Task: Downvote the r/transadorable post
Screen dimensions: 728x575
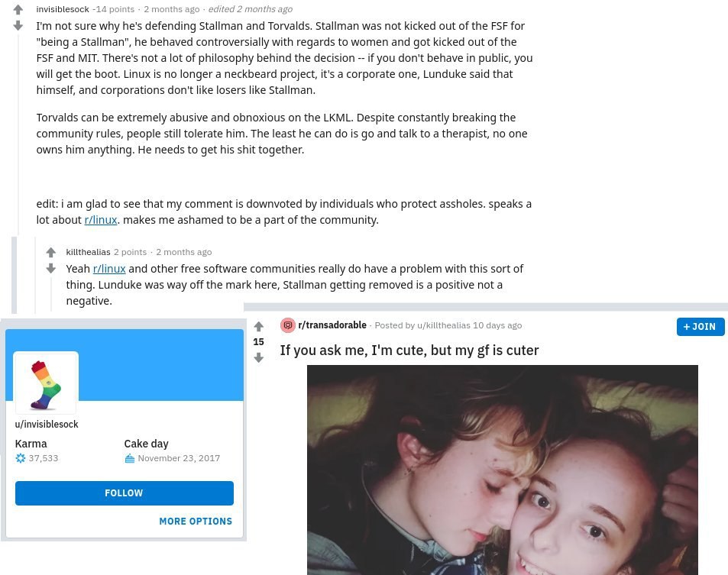Action: coord(259,357)
